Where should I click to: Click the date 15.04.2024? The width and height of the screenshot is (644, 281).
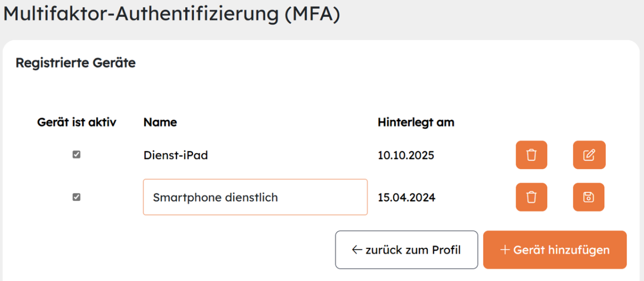[406, 197]
